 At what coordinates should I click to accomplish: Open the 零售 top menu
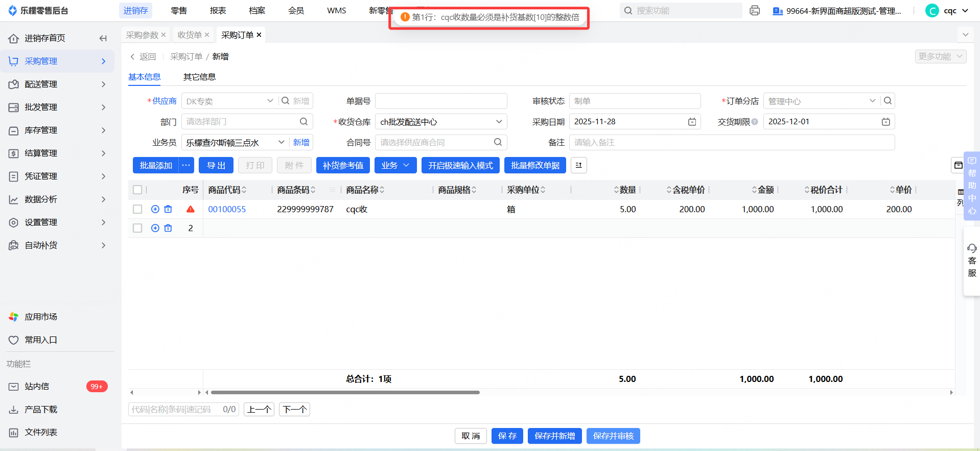(x=179, y=11)
